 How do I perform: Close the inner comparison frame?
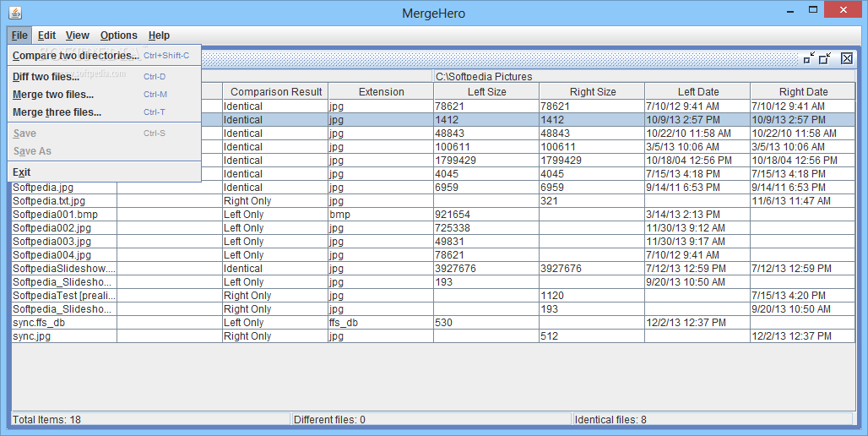click(846, 58)
